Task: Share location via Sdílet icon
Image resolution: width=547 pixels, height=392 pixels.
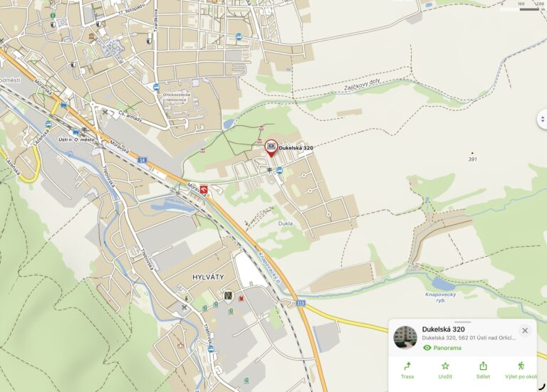Action: pos(483,371)
